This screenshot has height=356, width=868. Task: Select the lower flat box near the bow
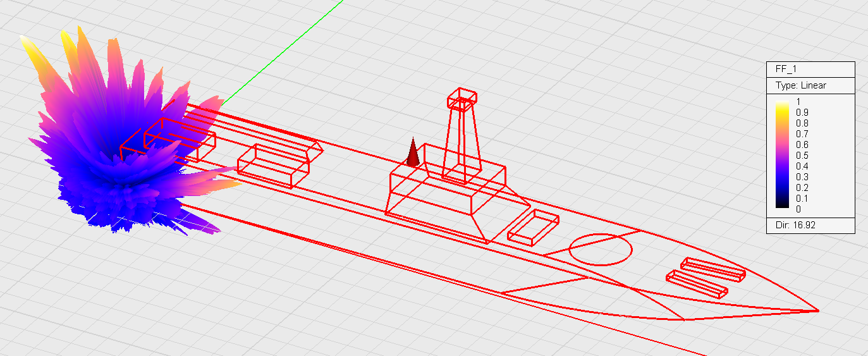pos(697,283)
